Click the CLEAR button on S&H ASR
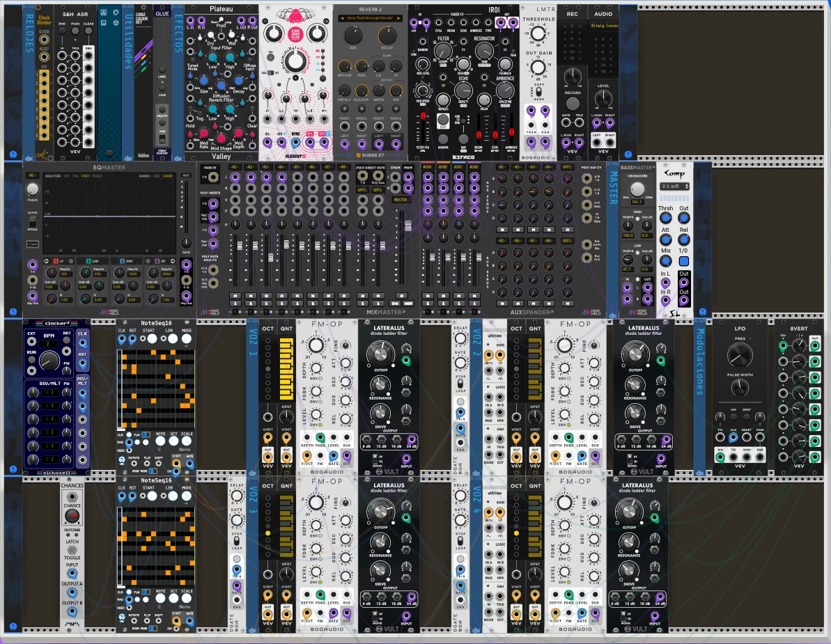Screen dimensions: 831x644 tap(88, 31)
